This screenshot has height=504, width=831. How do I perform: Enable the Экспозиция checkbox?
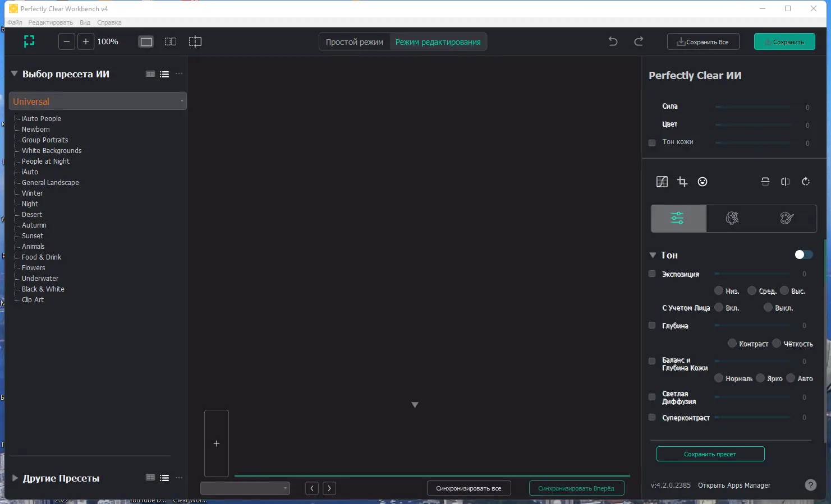click(652, 274)
